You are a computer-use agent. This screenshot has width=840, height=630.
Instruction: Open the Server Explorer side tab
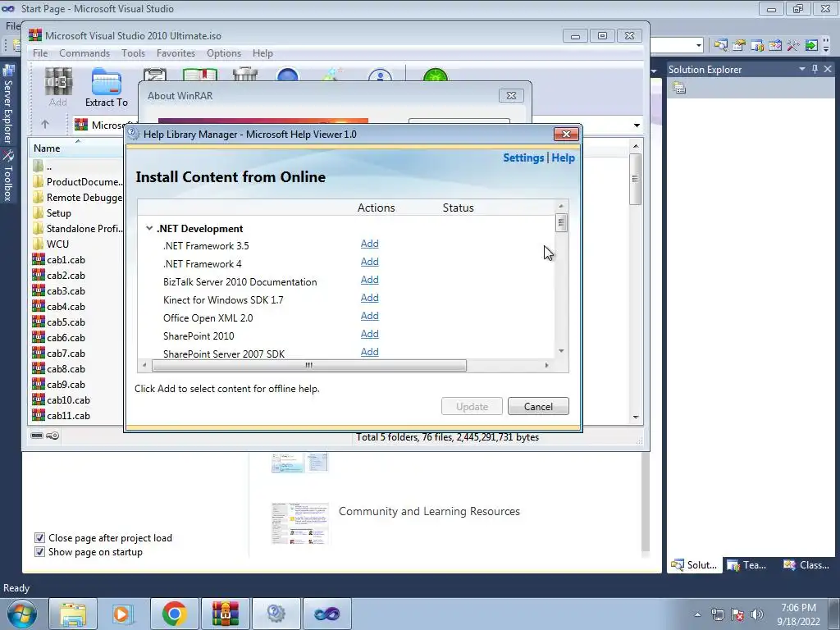click(x=8, y=104)
